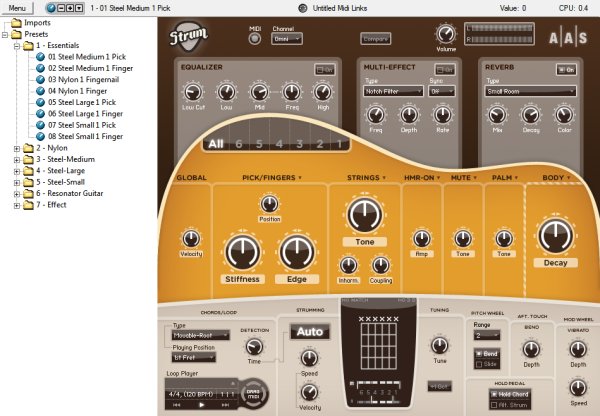The height and width of the screenshot is (416, 600).
Task: Select string 6 tab
Action: click(x=239, y=144)
